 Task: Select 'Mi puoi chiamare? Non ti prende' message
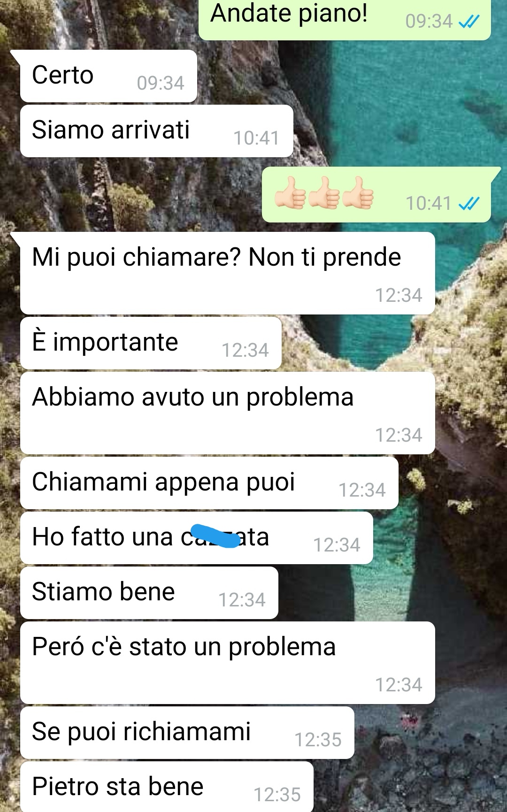click(228, 273)
